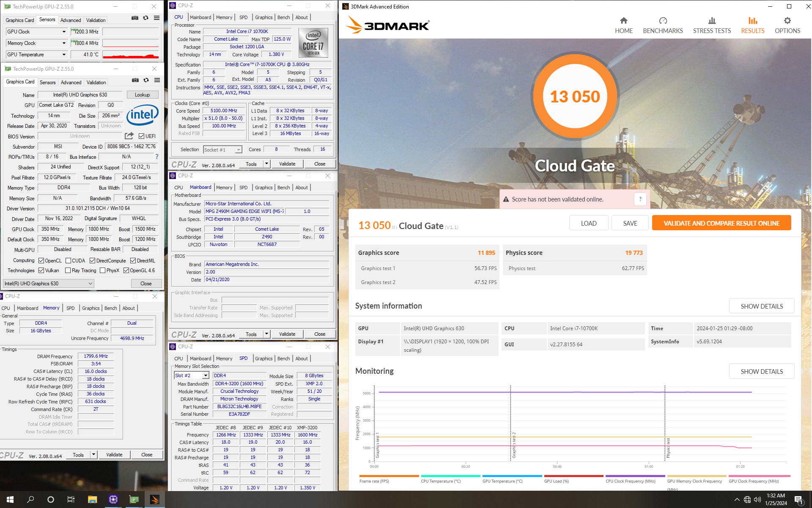Open Graphics tab in CPU-Z Mainboard window
Screen dimensions: 812x508
point(264,188)
